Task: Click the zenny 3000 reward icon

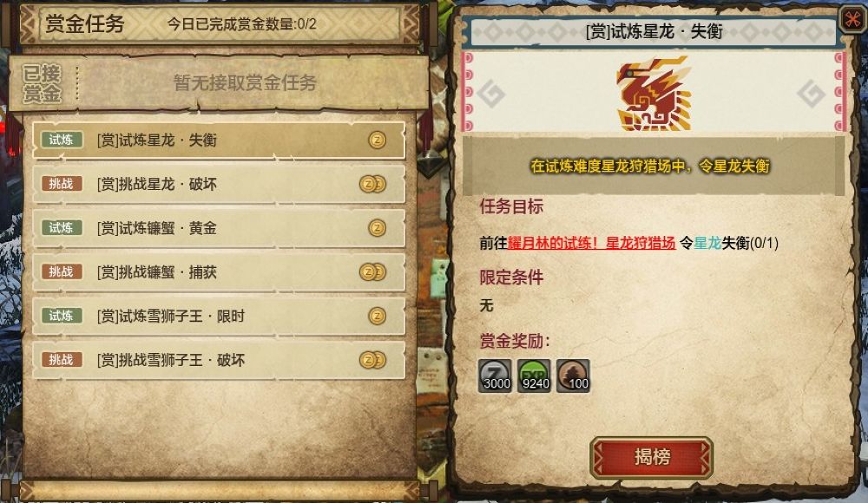Action: click(495, 376)
